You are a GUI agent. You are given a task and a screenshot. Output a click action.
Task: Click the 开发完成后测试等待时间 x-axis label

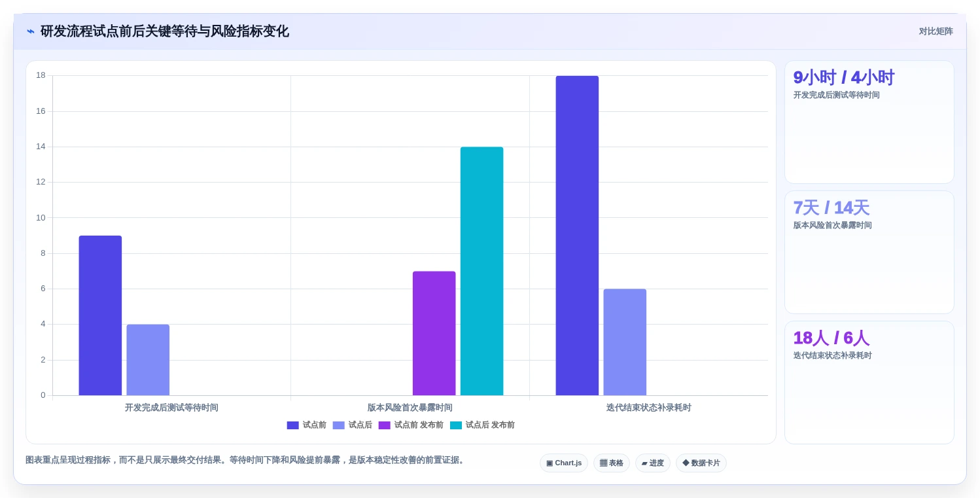[x=171, y=408]
